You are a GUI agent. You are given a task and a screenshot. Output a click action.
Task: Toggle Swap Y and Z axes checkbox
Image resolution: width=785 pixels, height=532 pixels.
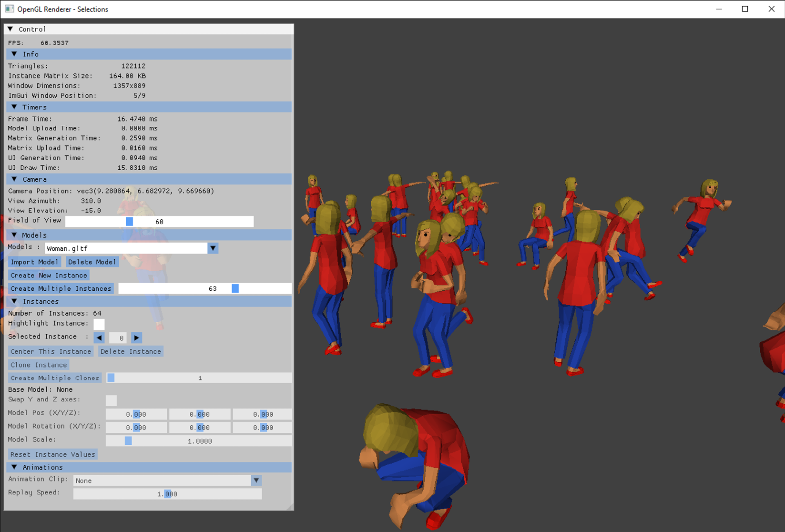point(111,400)
